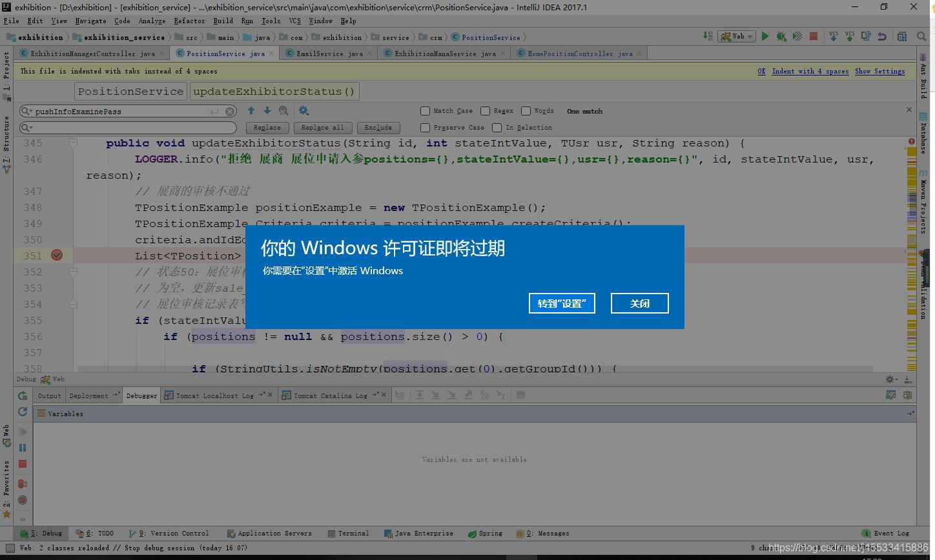The width and height of the screenshot is (935, 560).
Task: Pause the program in the Debug panel
Action: tap(23, 448)
